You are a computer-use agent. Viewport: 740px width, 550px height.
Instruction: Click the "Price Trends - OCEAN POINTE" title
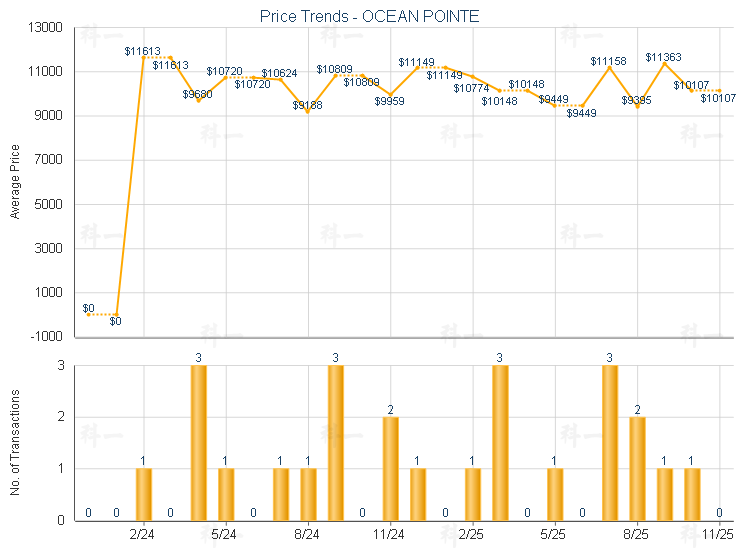pyautogui.click(x=370, y=16)
